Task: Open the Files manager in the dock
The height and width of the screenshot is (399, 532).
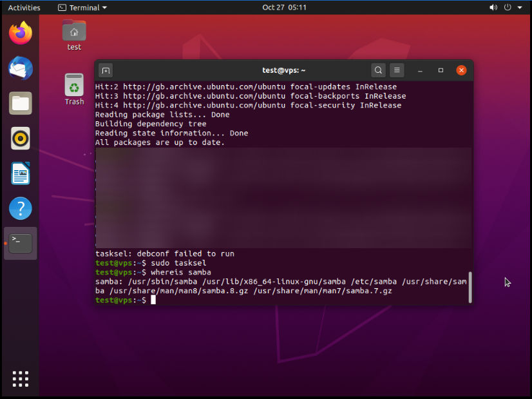Action: click(21, 103)
